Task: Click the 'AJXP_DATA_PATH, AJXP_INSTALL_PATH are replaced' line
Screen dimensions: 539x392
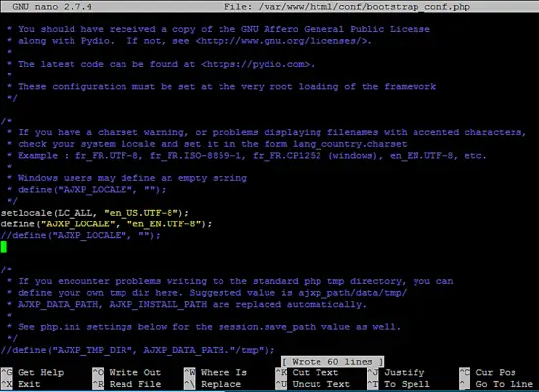Action: tap(186, 304)
